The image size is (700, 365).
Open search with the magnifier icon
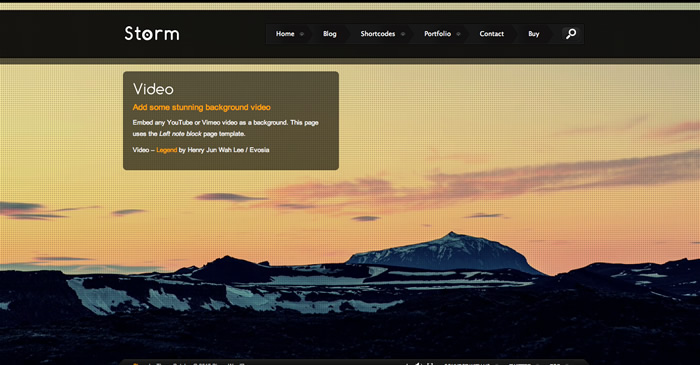(x=571, y=34)
